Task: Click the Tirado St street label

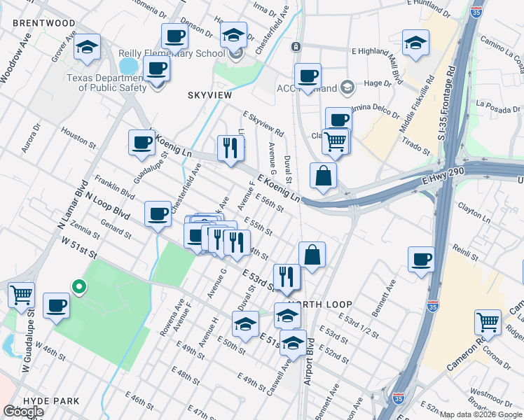Action: tap(415, 146)
